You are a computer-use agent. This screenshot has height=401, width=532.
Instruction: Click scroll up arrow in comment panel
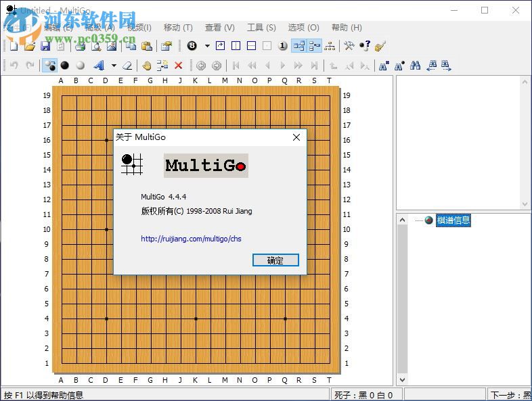pos(525,82)
